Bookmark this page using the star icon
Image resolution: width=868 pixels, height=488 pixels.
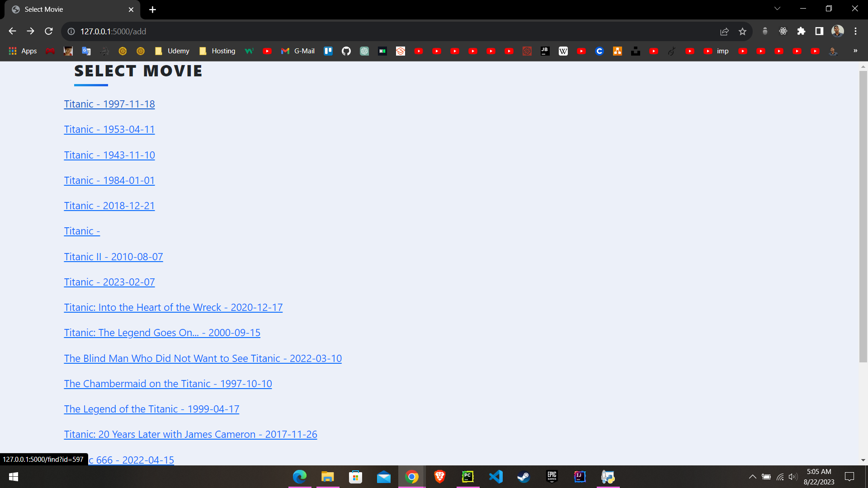(x=742, y=31)
